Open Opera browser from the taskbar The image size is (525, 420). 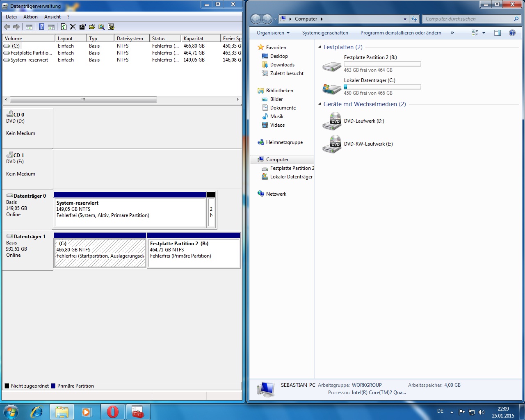(113, 412)
